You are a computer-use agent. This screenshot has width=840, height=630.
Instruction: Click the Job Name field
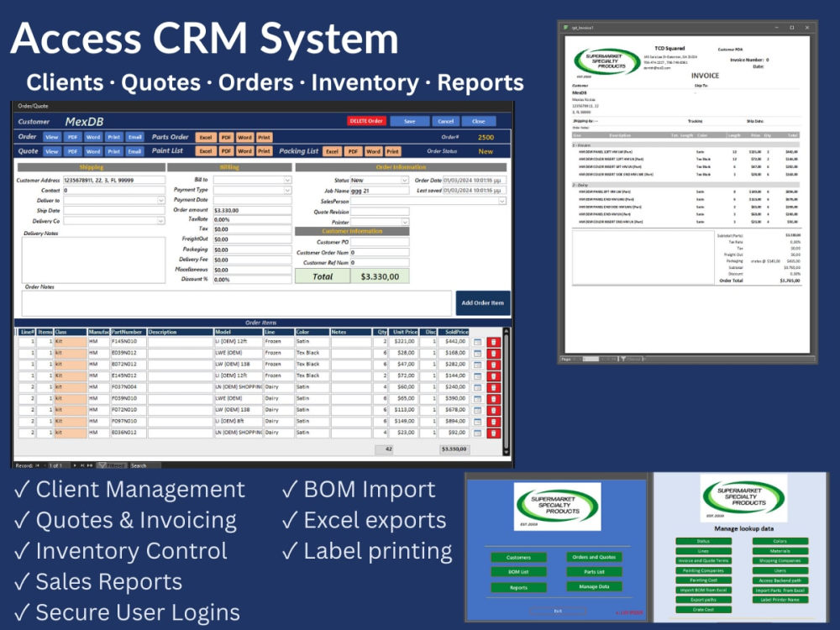[380, 191]
